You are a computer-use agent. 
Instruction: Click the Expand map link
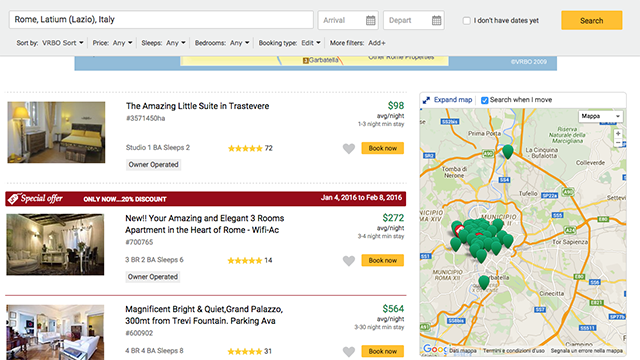453,100
